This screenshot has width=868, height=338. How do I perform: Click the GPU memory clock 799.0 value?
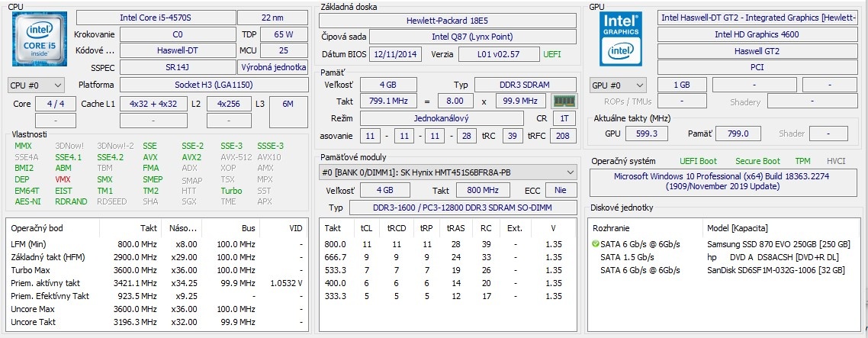pyautogui.click(x=738, y=134)
